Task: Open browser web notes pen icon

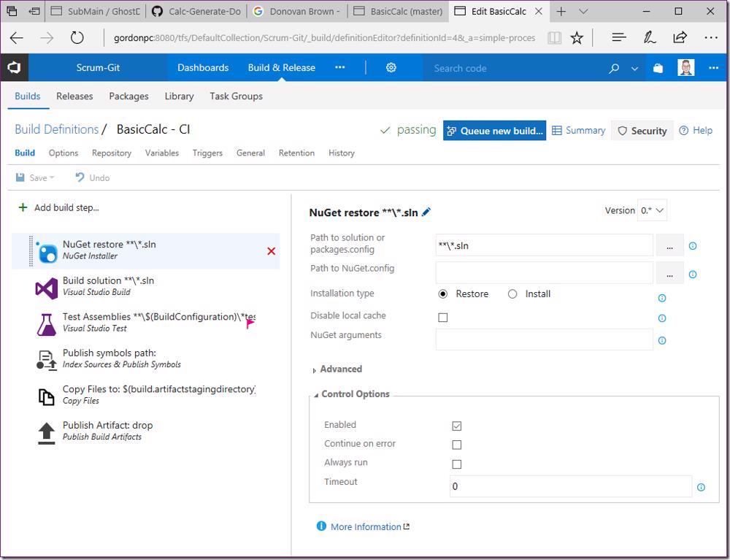Action: click(649, 38)
